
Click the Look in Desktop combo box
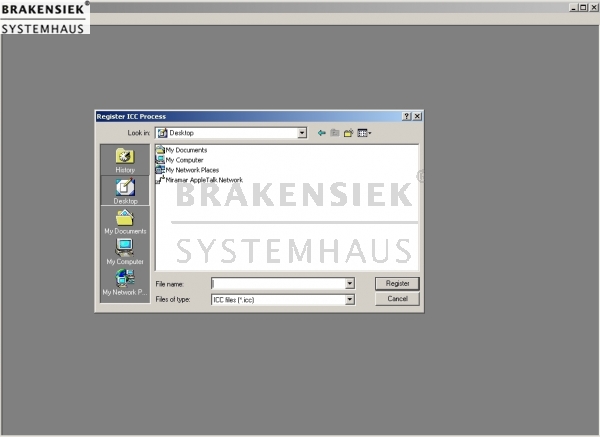231,133
